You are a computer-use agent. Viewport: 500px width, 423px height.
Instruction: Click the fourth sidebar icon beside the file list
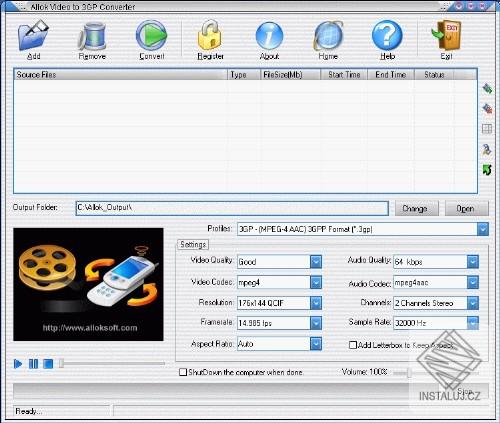tap(487, 149)
